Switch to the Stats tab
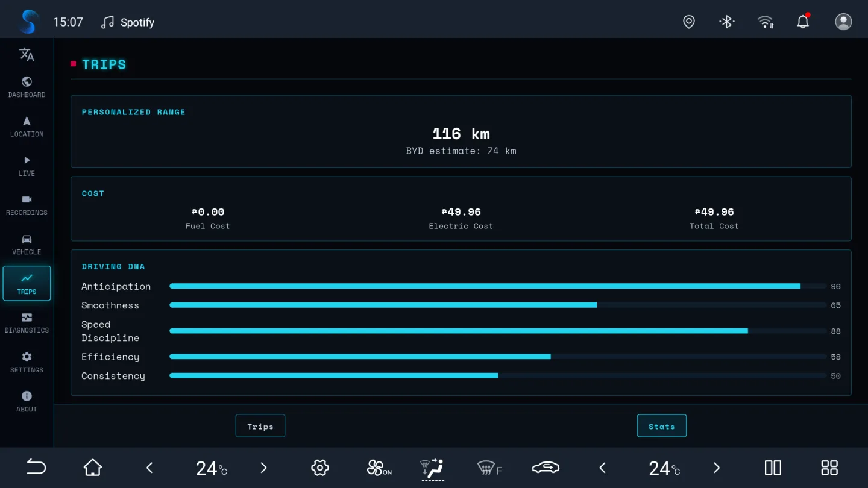868x488 pixels. pyautogui.click(x=662, y=426)
